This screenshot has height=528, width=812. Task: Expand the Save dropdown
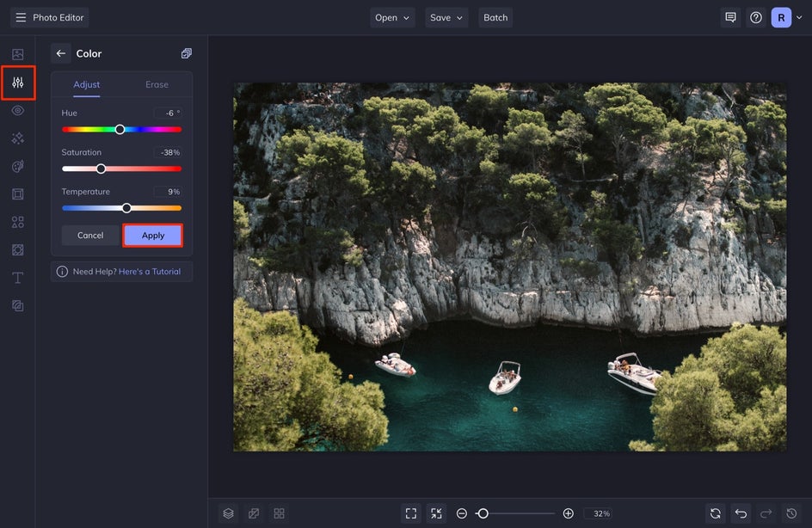pyautogui.click(x=446, y=17)
